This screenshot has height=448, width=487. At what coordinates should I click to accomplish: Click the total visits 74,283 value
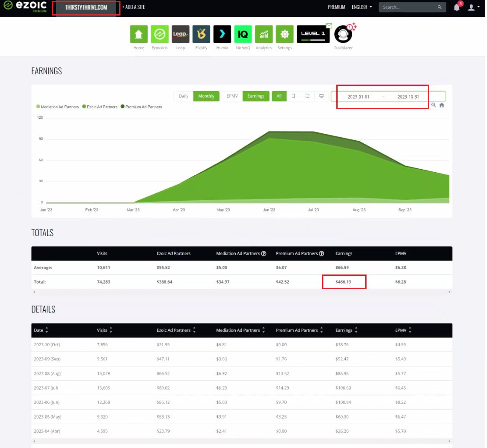104,282
